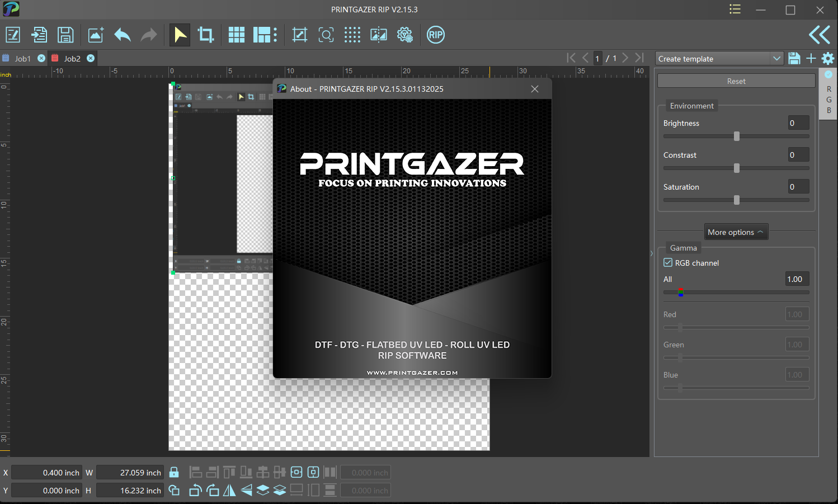The height and width of the screenshot is (504, 838).
Task: Uncheck the RGB channel checkbox
Action: coord(668,262)
